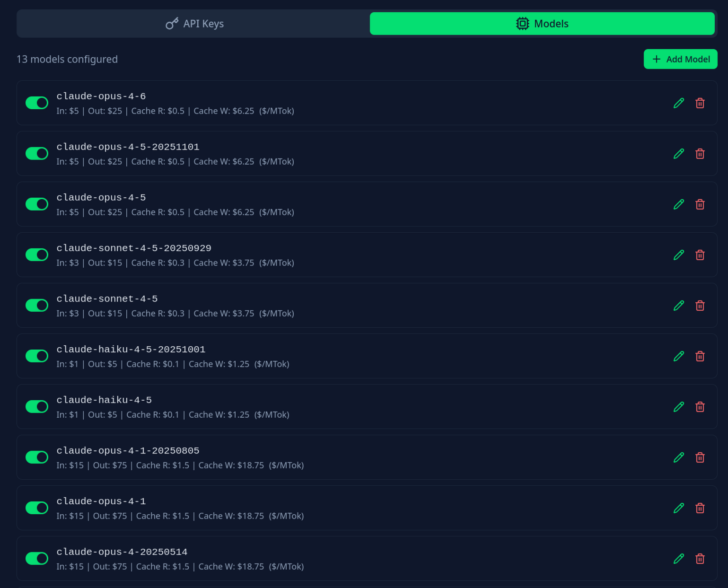Image resolution: width=728 pixels, height=588 pixels.
Task: Click the pricing line under claude-opus-4-6
Action: [175, 111]
